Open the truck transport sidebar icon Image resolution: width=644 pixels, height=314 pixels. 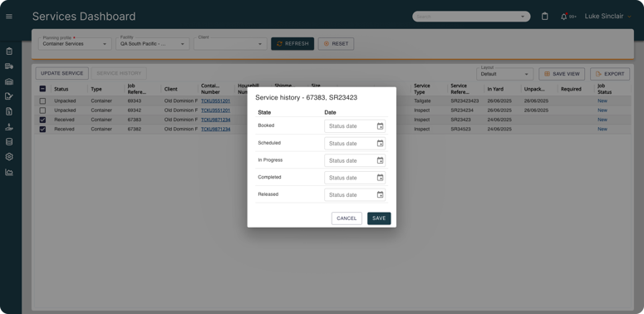click(x=9, y=66)
